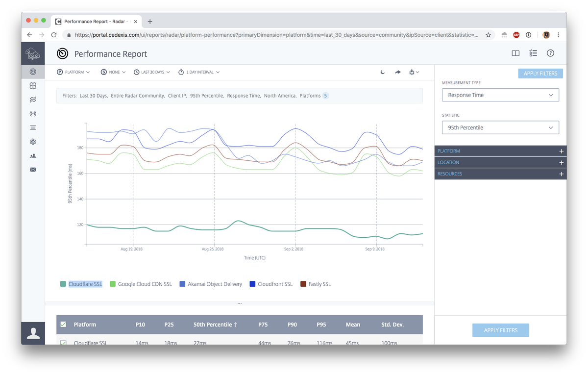
Task: Sort table by P95 column
Action: click(x=321, y=325)
